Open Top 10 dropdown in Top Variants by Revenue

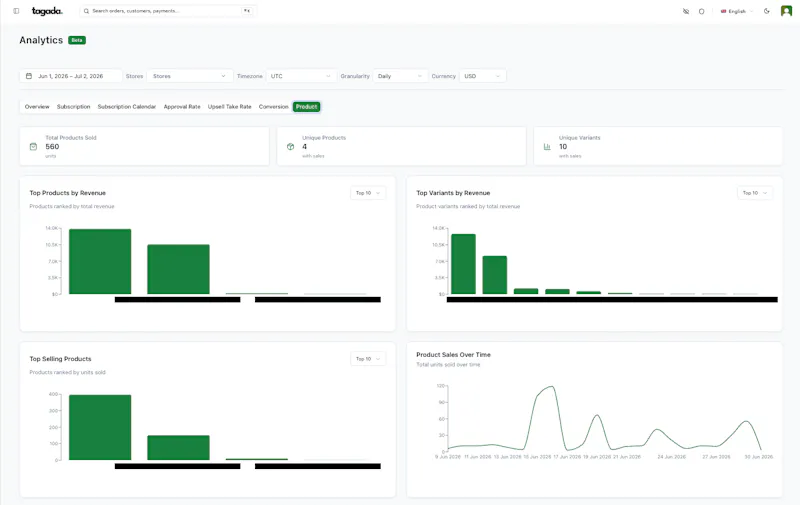755,193
